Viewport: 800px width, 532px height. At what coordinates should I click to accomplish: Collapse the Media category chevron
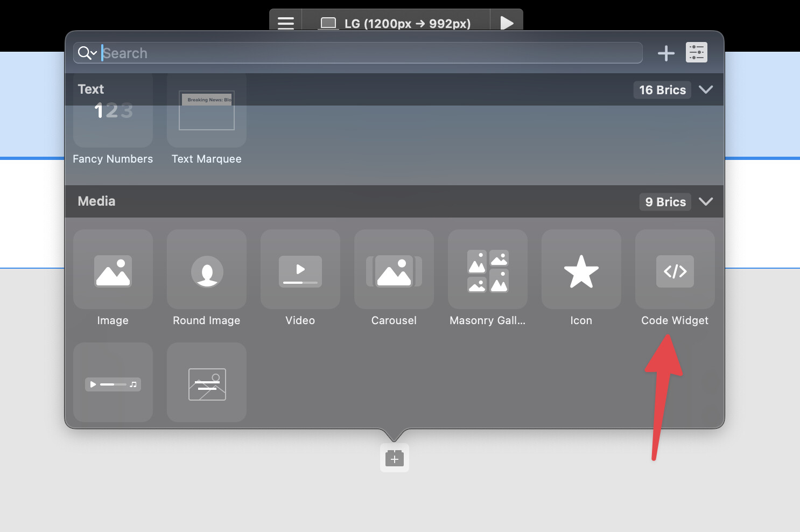click(x=706, y=201)
